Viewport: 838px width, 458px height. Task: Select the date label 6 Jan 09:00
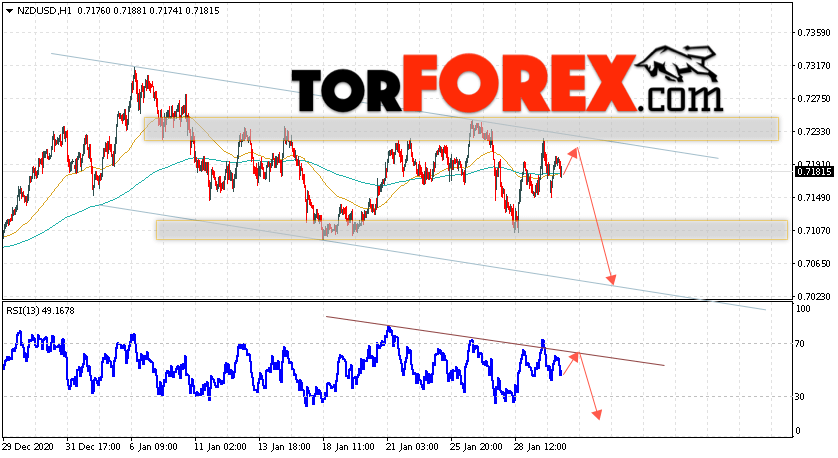click(153, 447)
